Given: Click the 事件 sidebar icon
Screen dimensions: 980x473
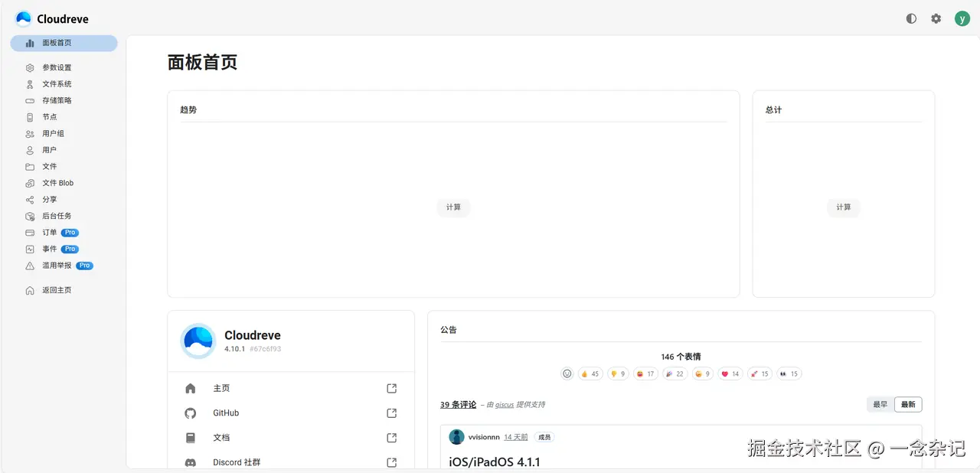Looking at the screenshot, I should [x=30, y=249].
